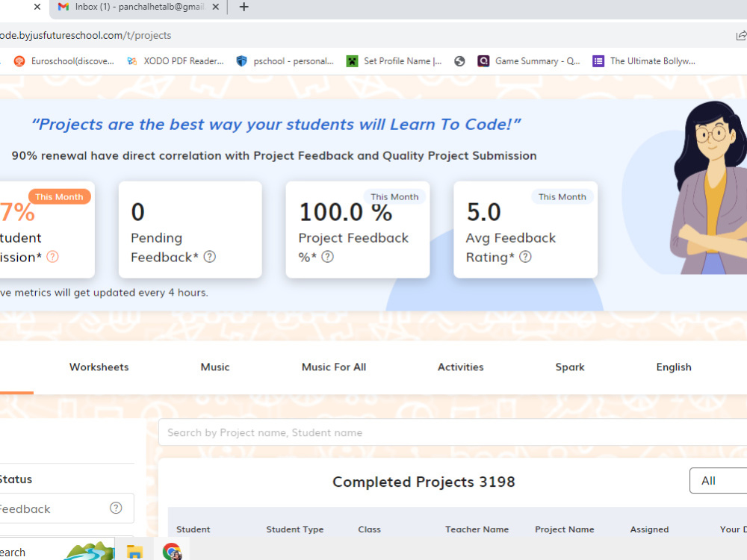The width and height of the screenshot is (747, 560).
Task: Click the Gmail favicon on the tab
Action: 63,7
